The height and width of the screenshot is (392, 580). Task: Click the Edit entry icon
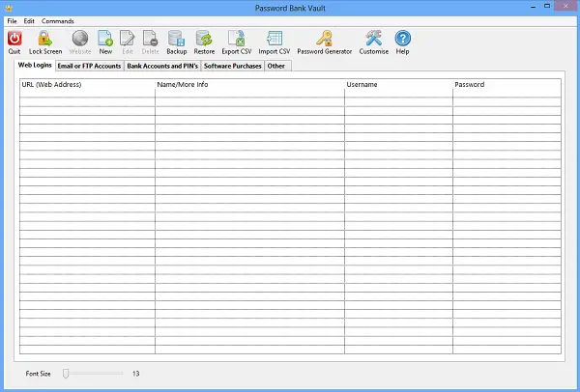[128, 39]
